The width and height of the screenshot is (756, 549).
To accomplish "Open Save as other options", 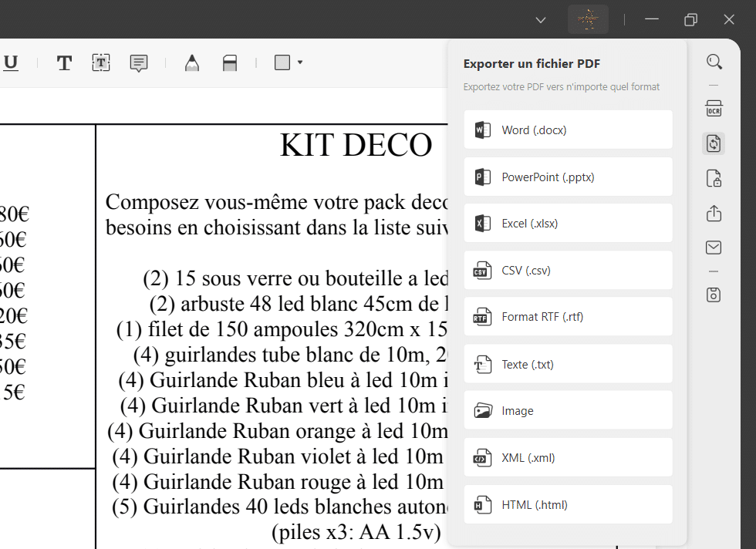I will (x=714, y=295).
